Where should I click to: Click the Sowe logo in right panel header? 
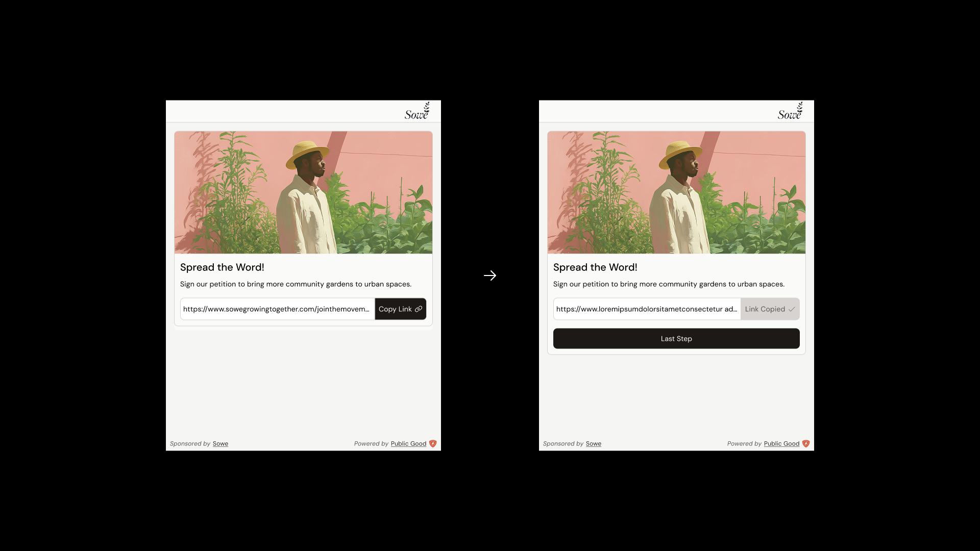click(790, 111)
